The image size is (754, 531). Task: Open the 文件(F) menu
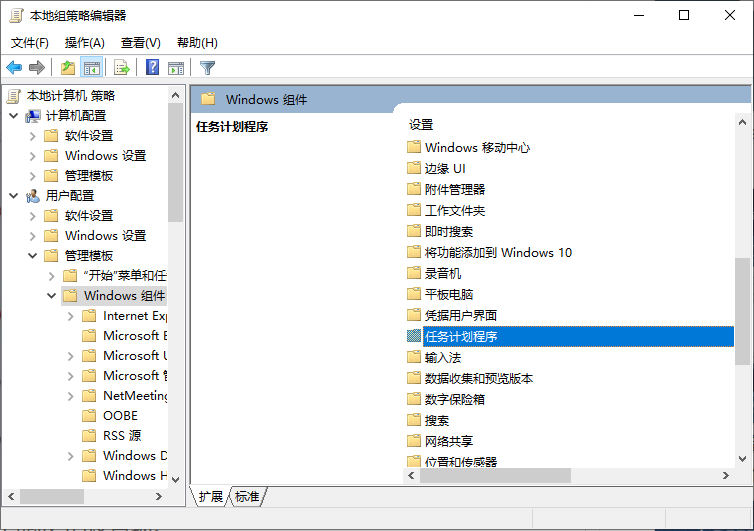coord(30,43)
